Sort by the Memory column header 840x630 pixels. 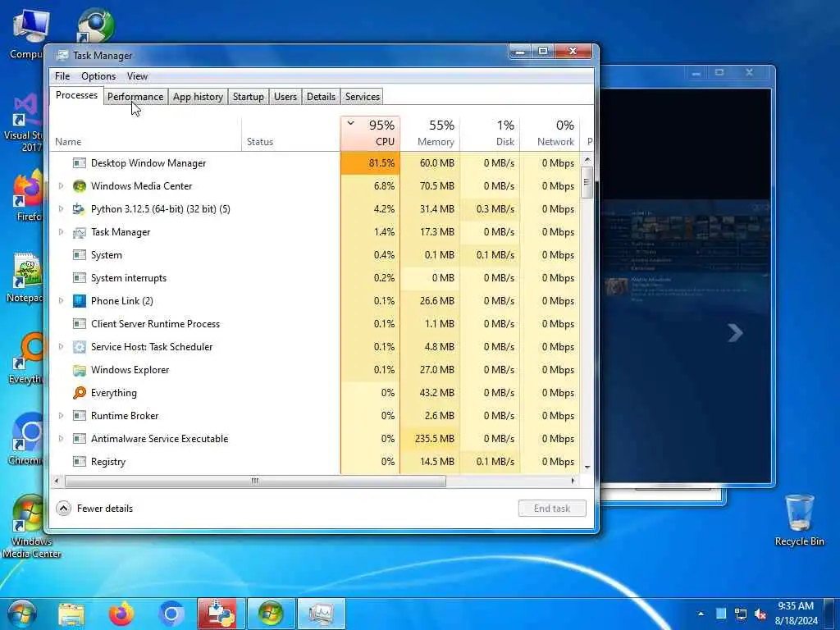[430, 133]
